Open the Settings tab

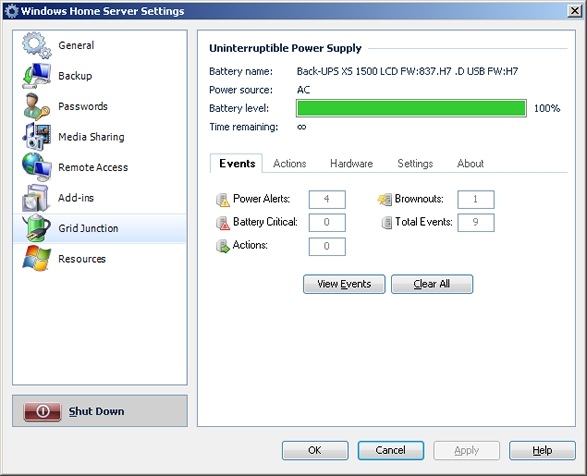[415, 164]
